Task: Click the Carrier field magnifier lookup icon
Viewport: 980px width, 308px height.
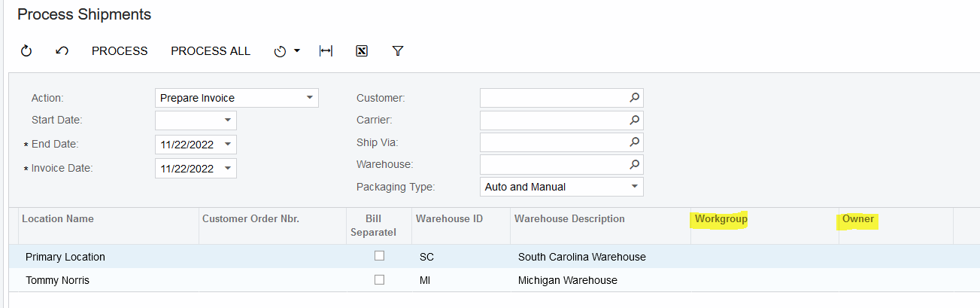Action: [x=635, y=120]
